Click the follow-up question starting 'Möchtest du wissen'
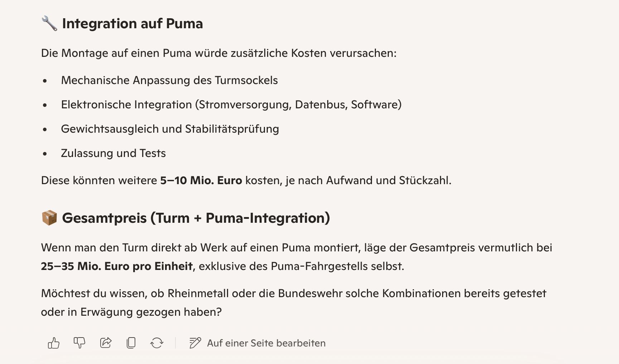 294,294
